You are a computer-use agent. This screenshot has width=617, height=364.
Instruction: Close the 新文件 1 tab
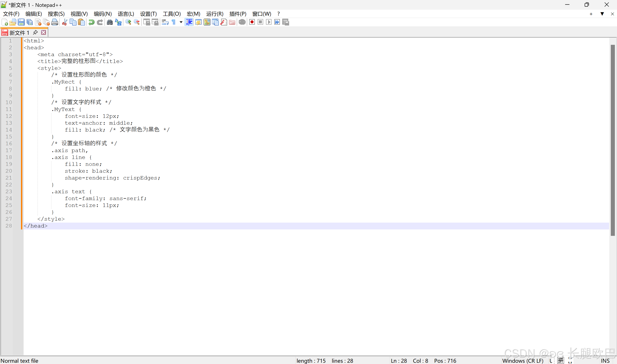tap(44, 32)
